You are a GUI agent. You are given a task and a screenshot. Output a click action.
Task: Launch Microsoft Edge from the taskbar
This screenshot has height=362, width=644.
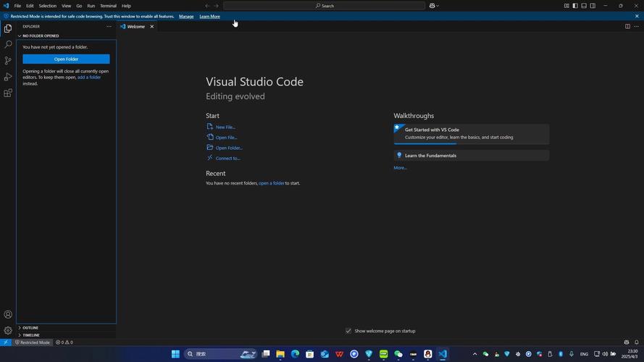[x=296, y=354]
